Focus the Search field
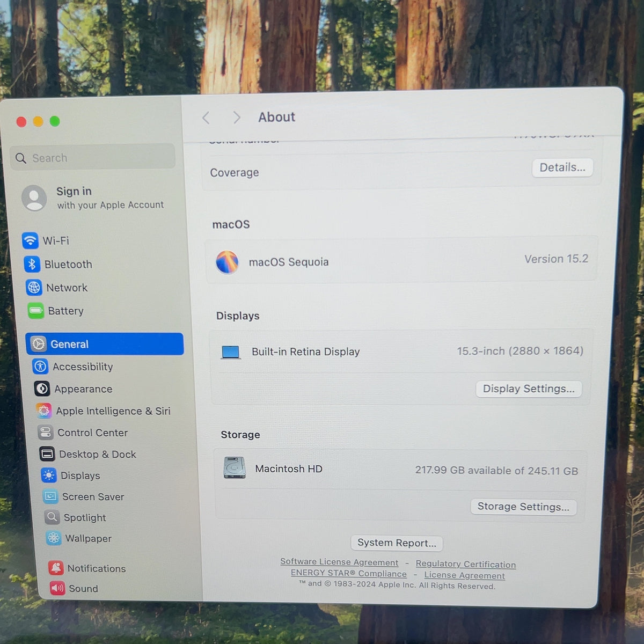644x644 pixels. point(92,157)
